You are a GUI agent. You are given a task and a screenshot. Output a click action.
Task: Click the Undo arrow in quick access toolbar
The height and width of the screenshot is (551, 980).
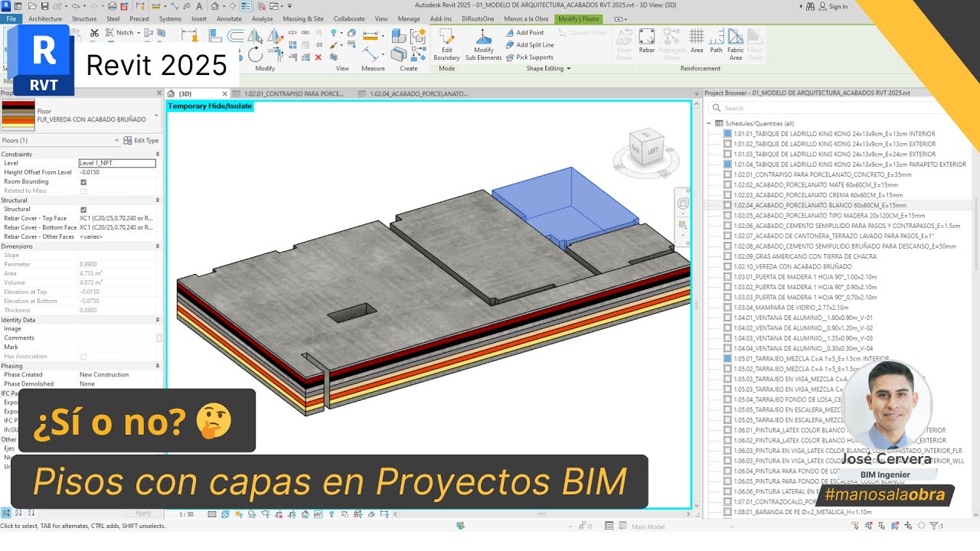(x=75, y=6)
